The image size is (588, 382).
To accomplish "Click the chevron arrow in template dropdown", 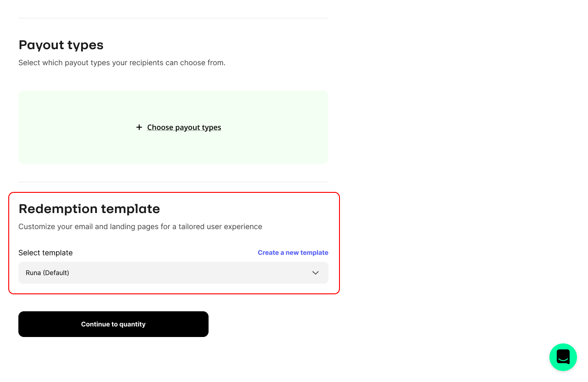I will click(316, 273).
